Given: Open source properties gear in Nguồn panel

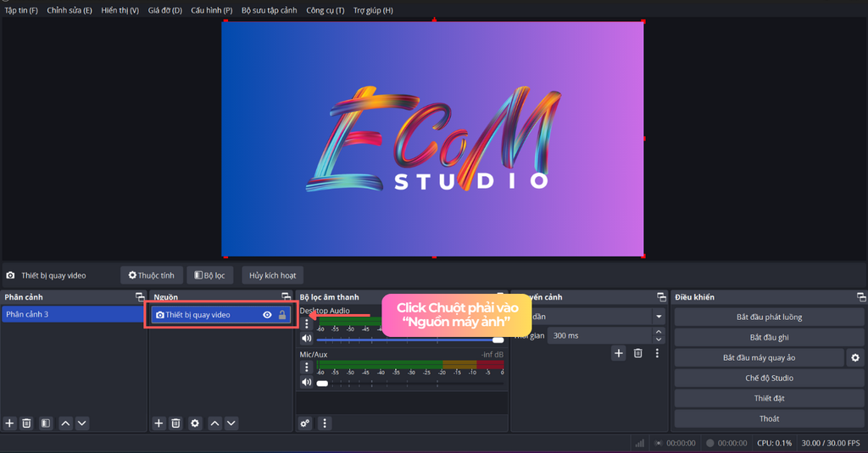Looking at the screenshot, I should [195, 423].
